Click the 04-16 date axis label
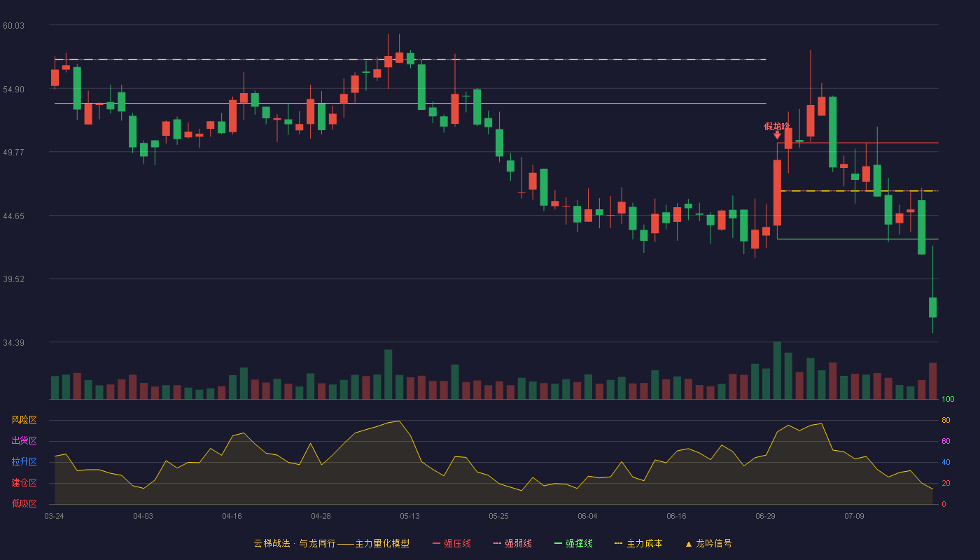 [232, 516]
